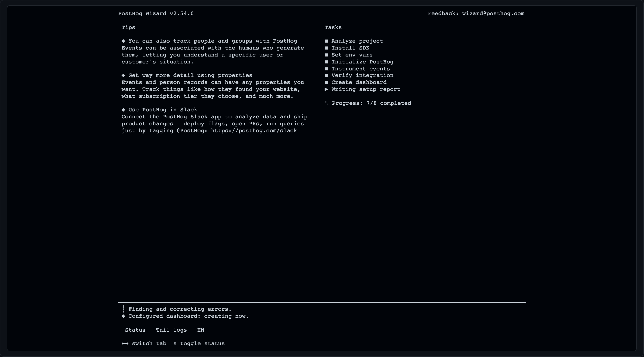Click the "Finding and correcting errors." log line

coord(180,309)
